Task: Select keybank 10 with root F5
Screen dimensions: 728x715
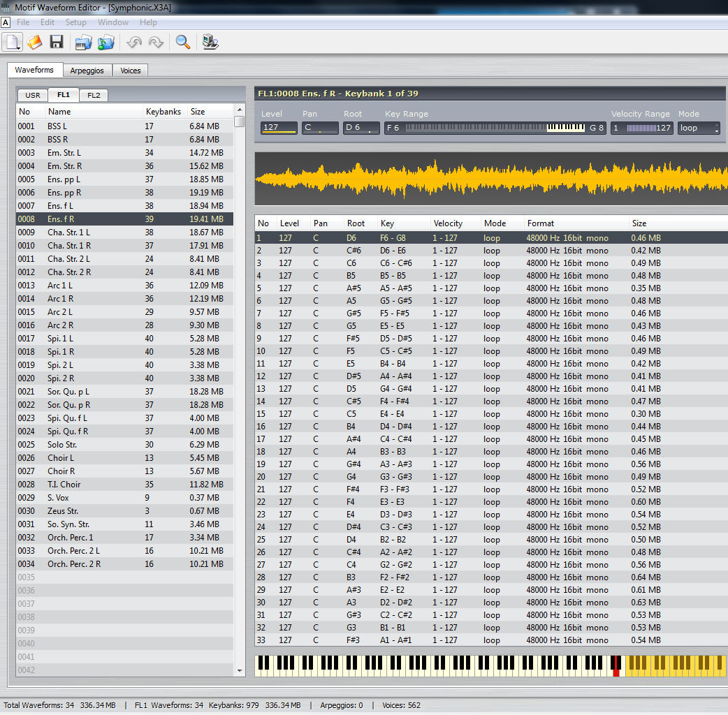Action: click(491, 351)
